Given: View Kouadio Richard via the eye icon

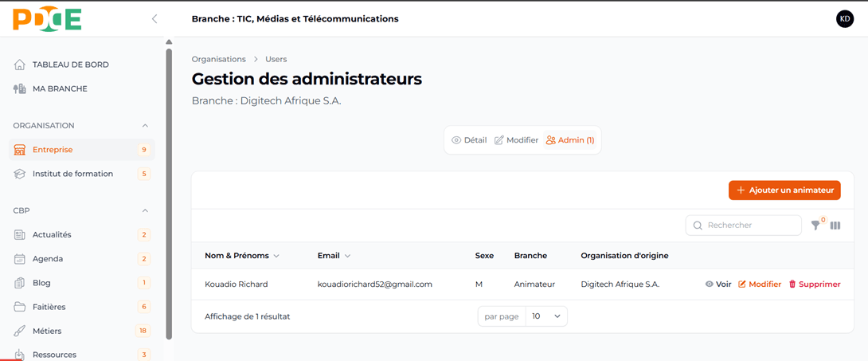Looking at the screenshot, I should coord(709,284).
